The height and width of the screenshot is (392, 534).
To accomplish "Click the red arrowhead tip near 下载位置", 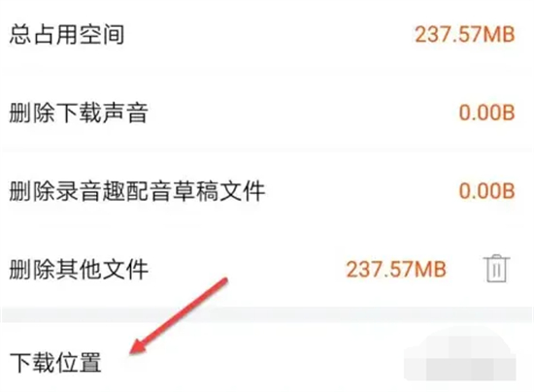I will pyautogui.click(x=134, y=351).
